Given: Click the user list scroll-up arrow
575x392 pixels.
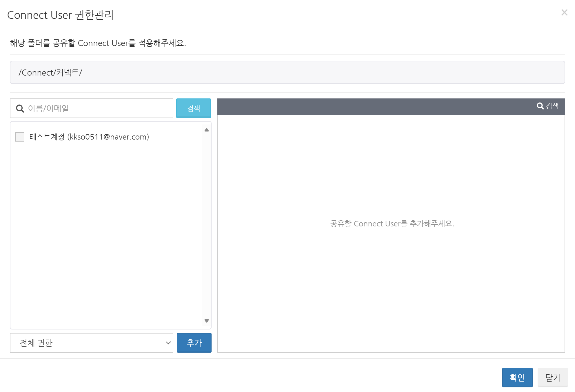Looking at the screenshot, I should tap(206, 130).
